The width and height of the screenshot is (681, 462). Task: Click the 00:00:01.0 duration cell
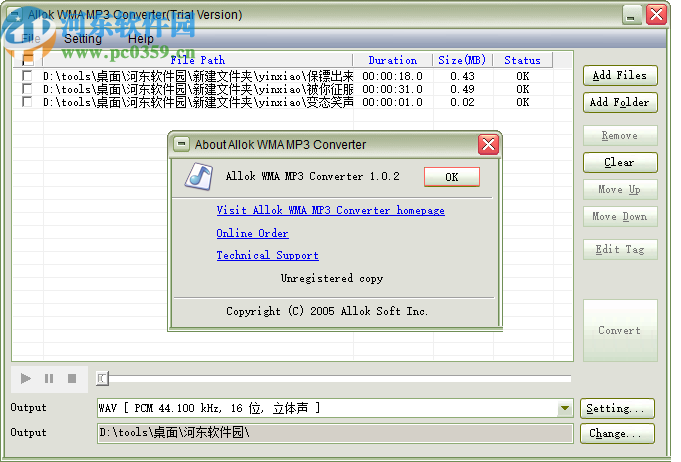[393, 102]
